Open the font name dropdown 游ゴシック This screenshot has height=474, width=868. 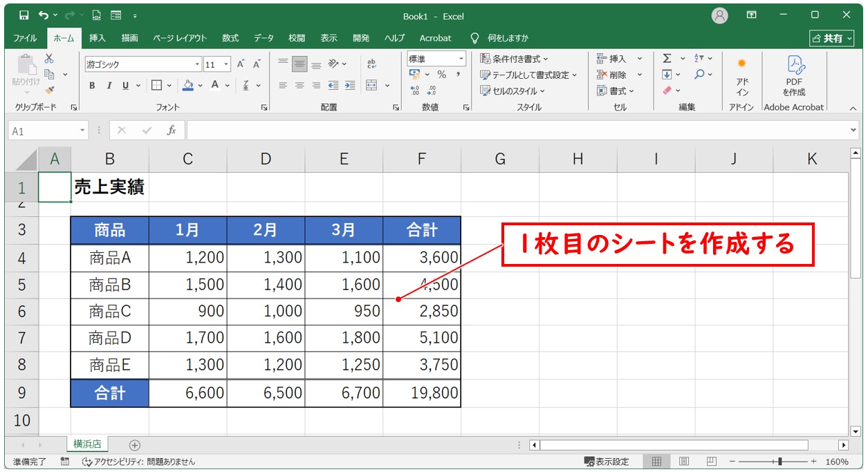tap(197, 64)
